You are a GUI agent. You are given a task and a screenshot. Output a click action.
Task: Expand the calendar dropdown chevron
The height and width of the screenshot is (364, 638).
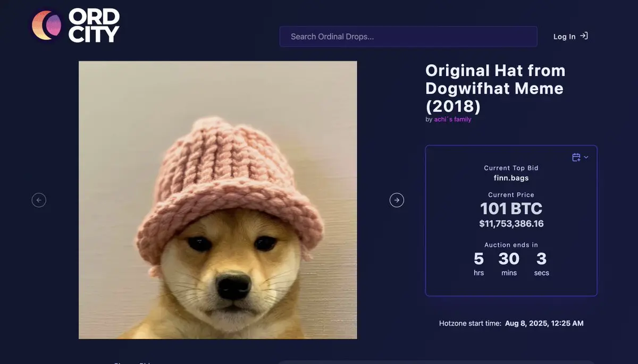[x=586, y=157]
